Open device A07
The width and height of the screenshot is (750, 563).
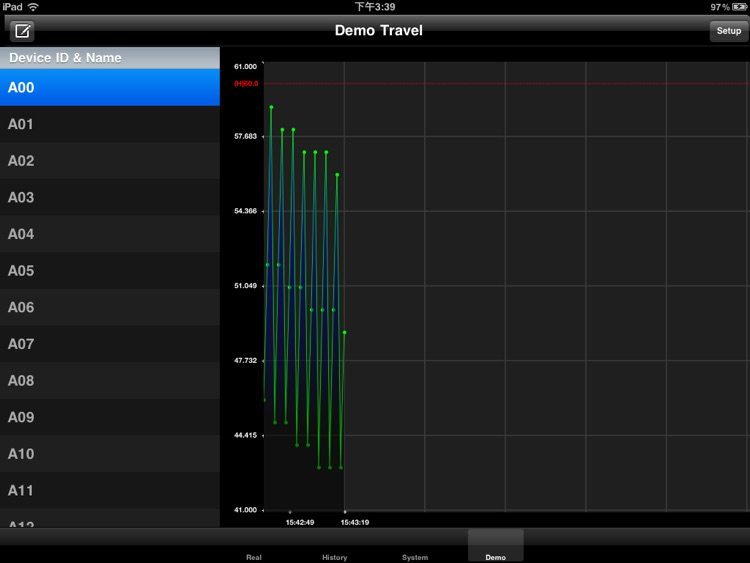coord(110,344)
